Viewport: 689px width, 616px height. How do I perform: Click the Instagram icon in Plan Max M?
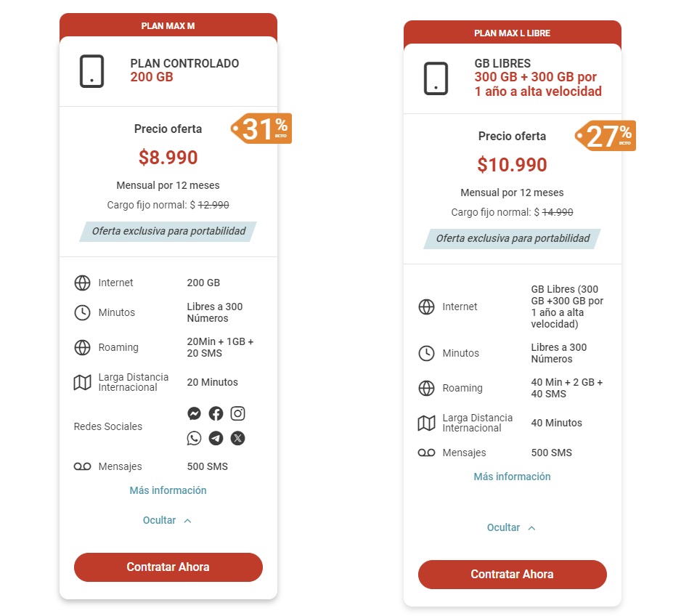[x=237, y=413]
